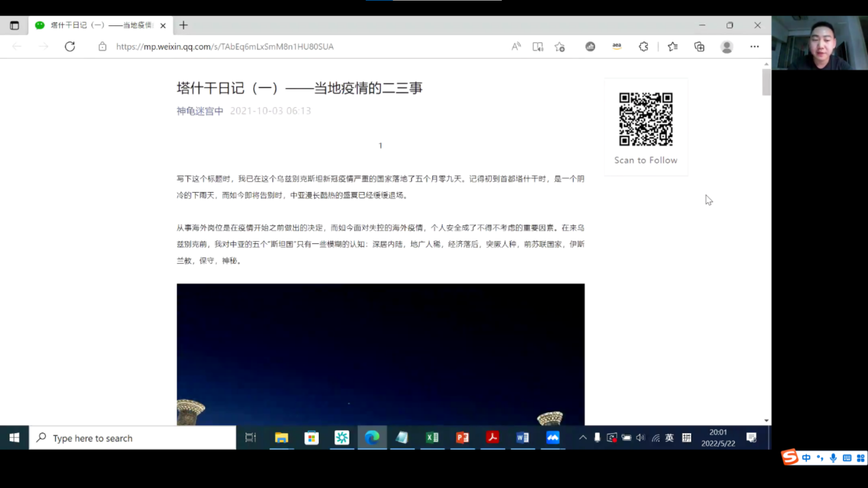Image resolution: width=868 pixels, height=488 pixels.
Task: Select the 塔什干日记 browser tab
Action: (x=99, y=25)
